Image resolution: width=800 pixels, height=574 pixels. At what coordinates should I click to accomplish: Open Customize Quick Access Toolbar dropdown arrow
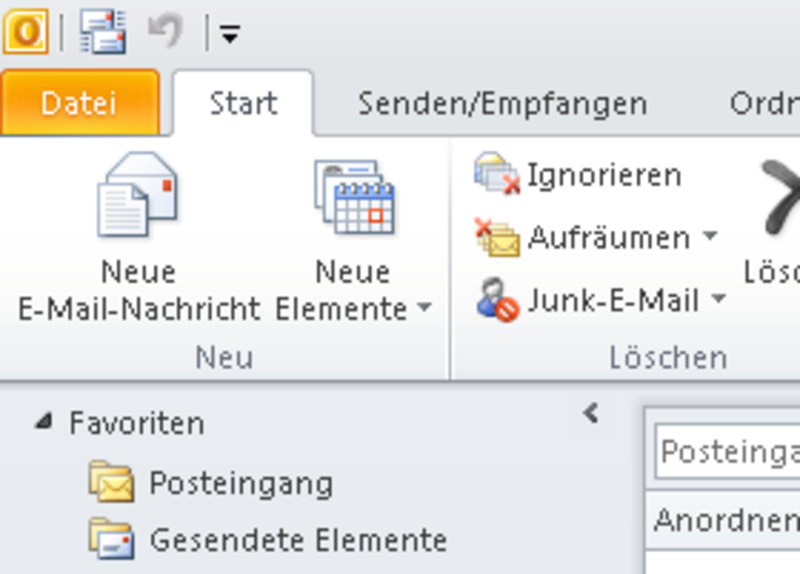point(230,34)
